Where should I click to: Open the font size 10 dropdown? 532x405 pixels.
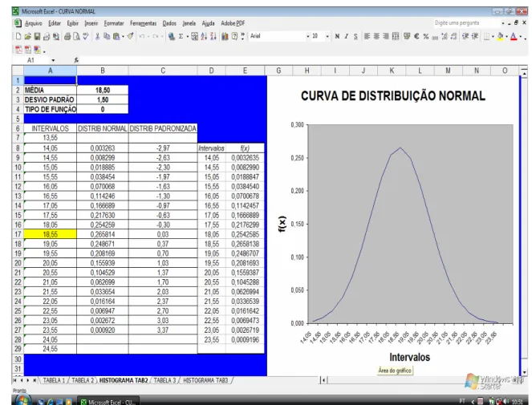click(x=327, y=36)
